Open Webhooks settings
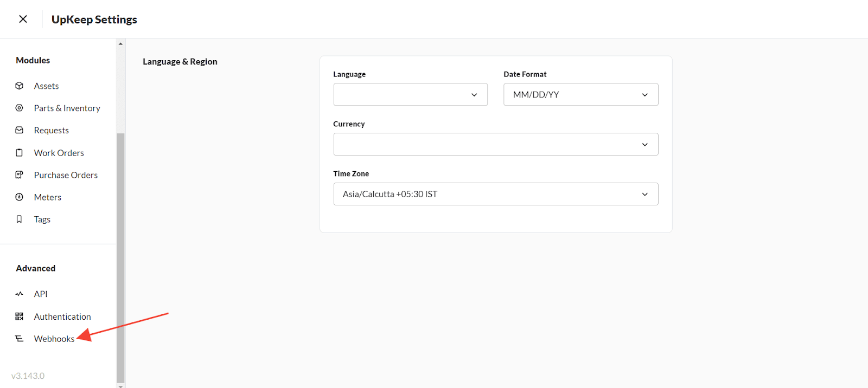Image resolution: width=868 pixels, height=388 pixels. click(54, 339)
